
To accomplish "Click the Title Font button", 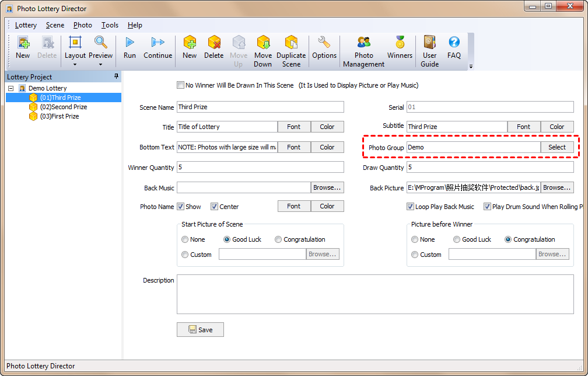I will [294, 127].
